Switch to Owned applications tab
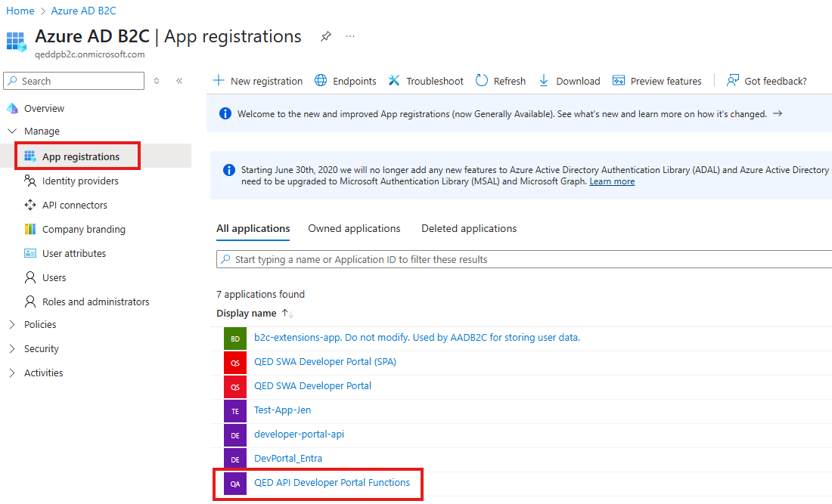 pos(354,228)
